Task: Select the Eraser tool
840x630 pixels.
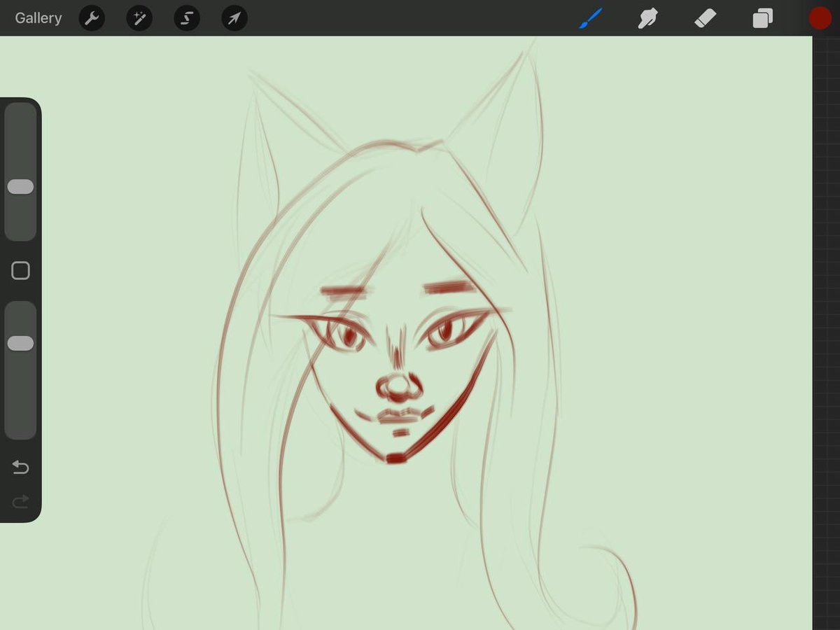Action: 705,18
